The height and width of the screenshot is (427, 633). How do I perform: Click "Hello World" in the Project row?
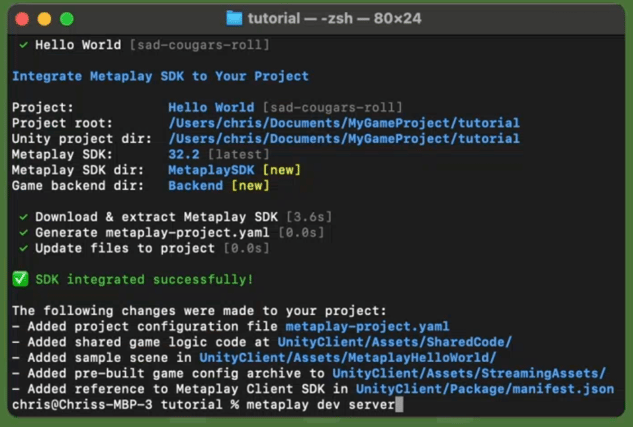click(x=211, y=107)
